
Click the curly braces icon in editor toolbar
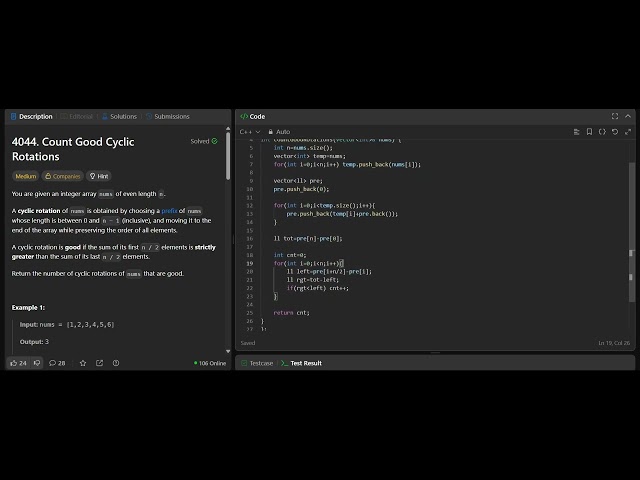point(602,132)
